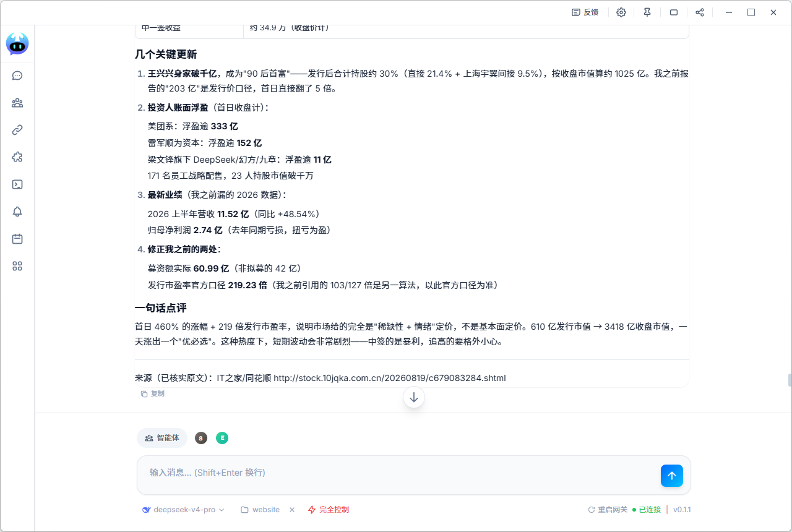The width and height of the screenshot is (792, 532).
Task: Expand the deepseek-v4-pro model dropdown
Action: coord(183,510)
